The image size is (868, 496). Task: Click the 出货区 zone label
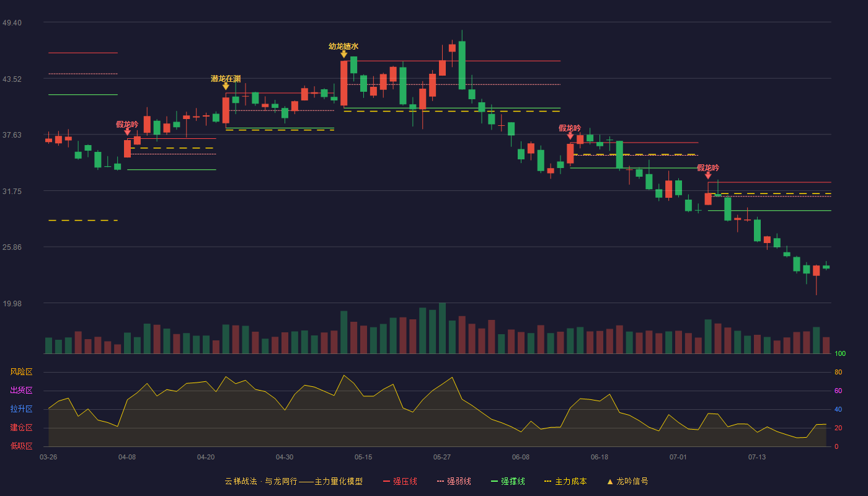pyautogui.click(x=21, y=391)
